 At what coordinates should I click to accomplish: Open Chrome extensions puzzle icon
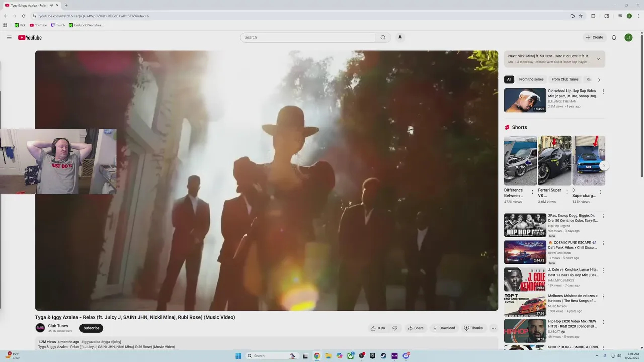pyautogui.click(x=593, y=16)
